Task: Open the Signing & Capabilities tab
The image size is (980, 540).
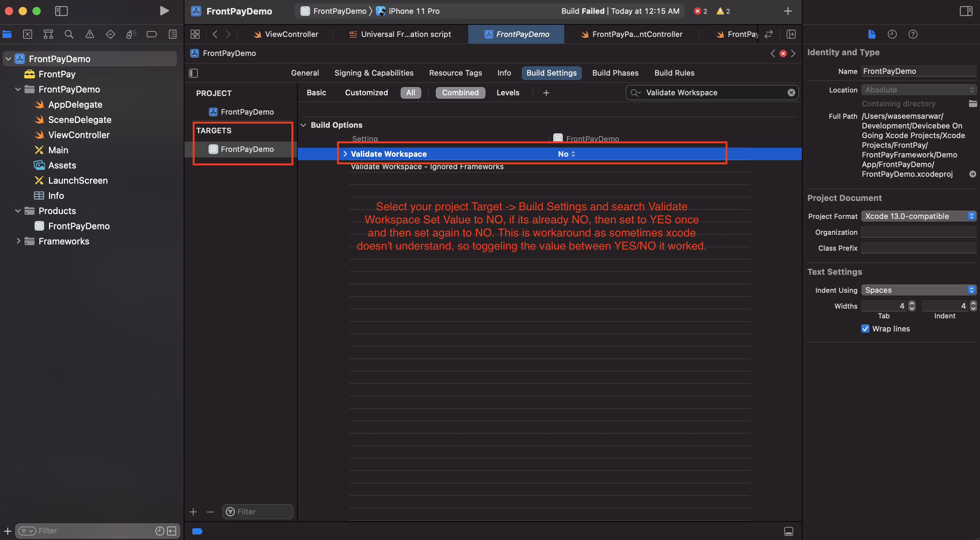Action: click(x=374, y=73)
